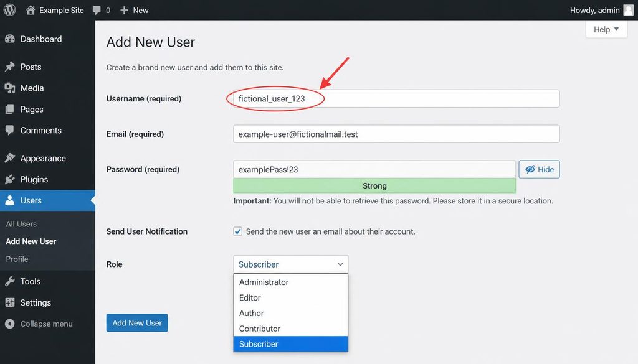This screenshot has height=364, width=638.
Task: Choose Editor from the role list
Action: [x=290, y=298]
